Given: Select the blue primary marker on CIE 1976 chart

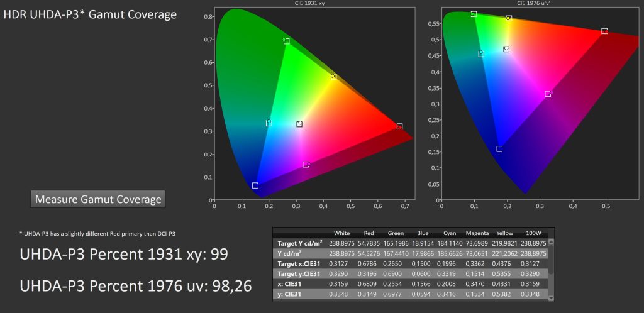Looking at the screenshot, I should [x=499, y=149].
